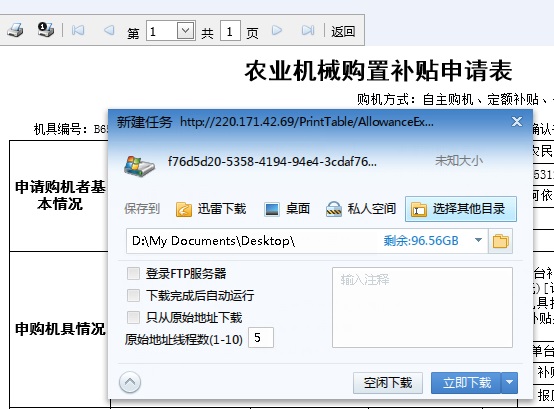
Task: Click the printer icon in toolbar
Action: click(x=15, y=30)
